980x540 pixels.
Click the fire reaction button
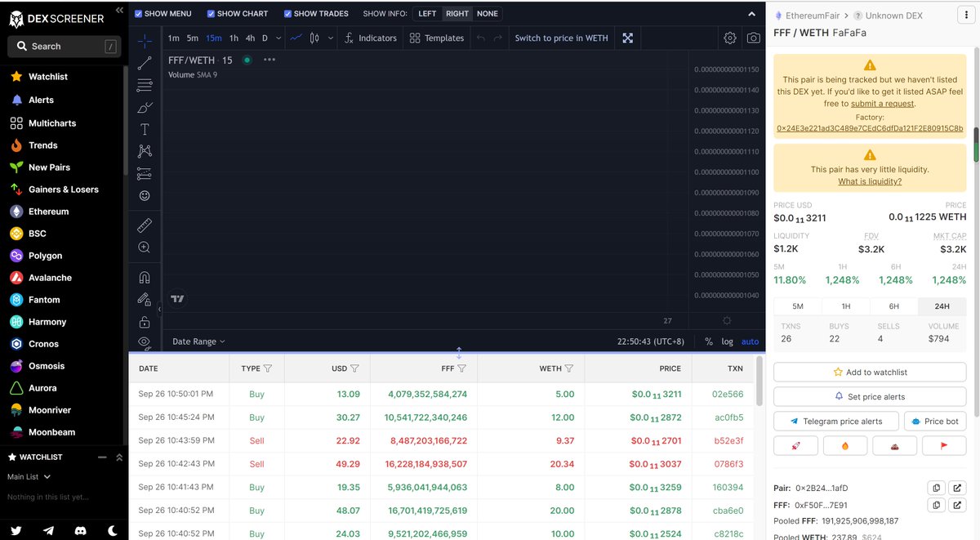(x=845, y=445)
